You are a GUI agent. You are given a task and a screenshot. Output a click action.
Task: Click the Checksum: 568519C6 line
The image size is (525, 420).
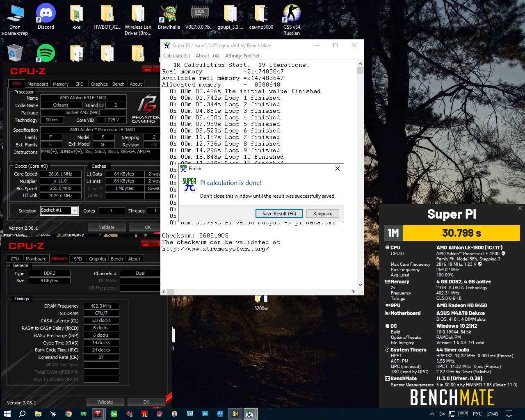[x=195, y=235]
